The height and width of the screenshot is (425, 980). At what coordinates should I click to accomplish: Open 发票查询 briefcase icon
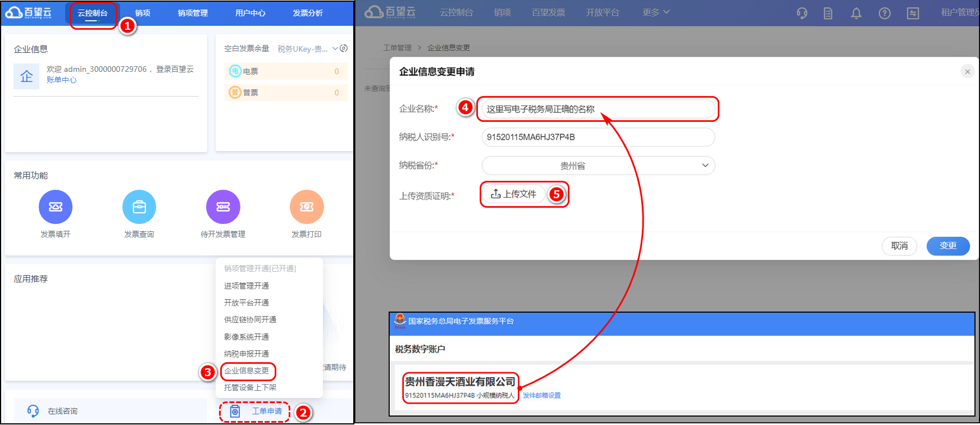[x=139, y=207]
